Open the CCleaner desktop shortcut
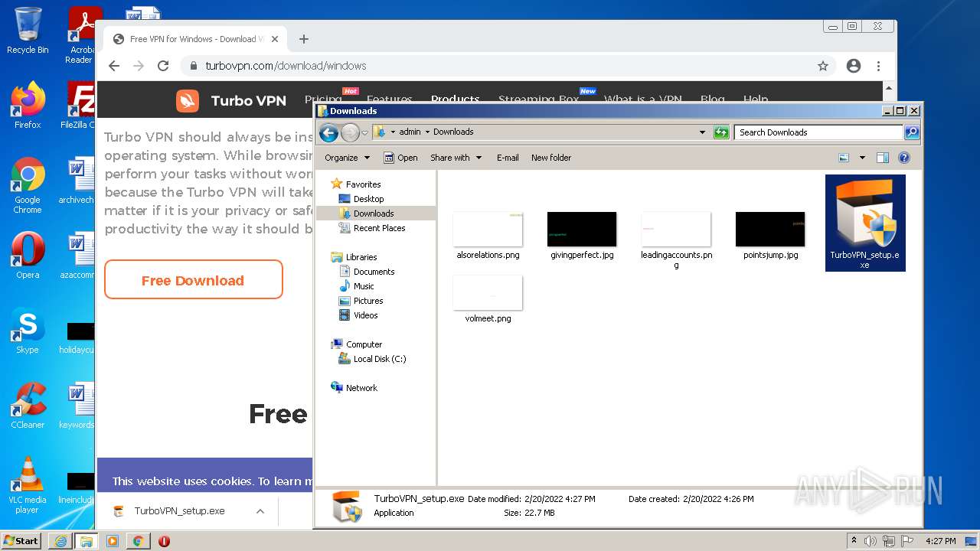The height and width of the screenshot is (551, 980). tap(28, 405)
